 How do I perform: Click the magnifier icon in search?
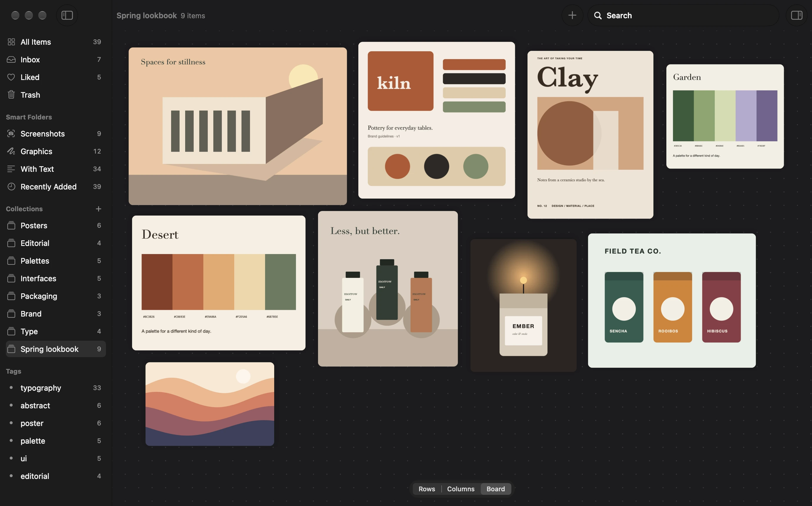598,15
